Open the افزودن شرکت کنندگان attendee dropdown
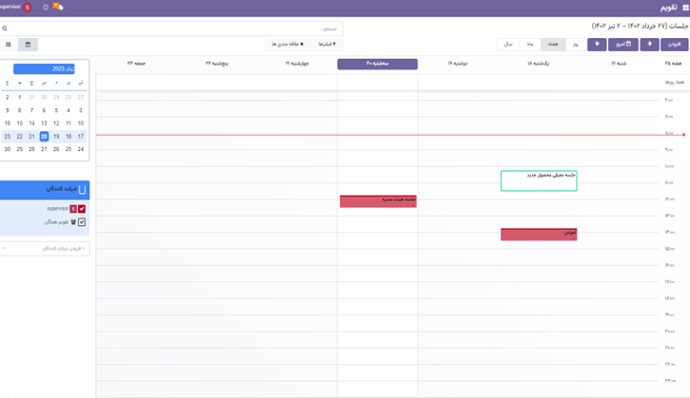This screenshot has height=398, width=690. [45, 248]
